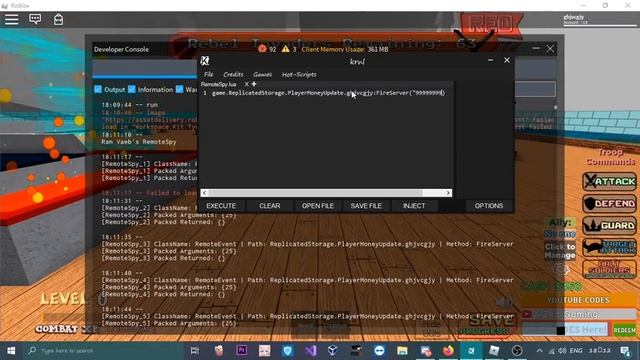Click the ENG language indicator
640x360 pixels.
[x=576, y=351]
